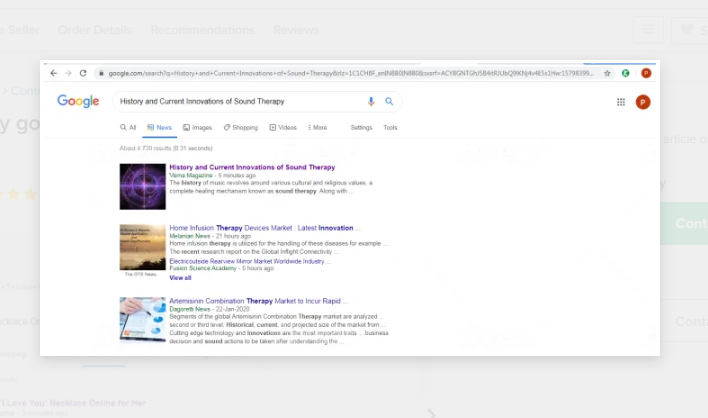The image size is (708, 418).
Task: Click the Google logo
Action: point(78,101)
